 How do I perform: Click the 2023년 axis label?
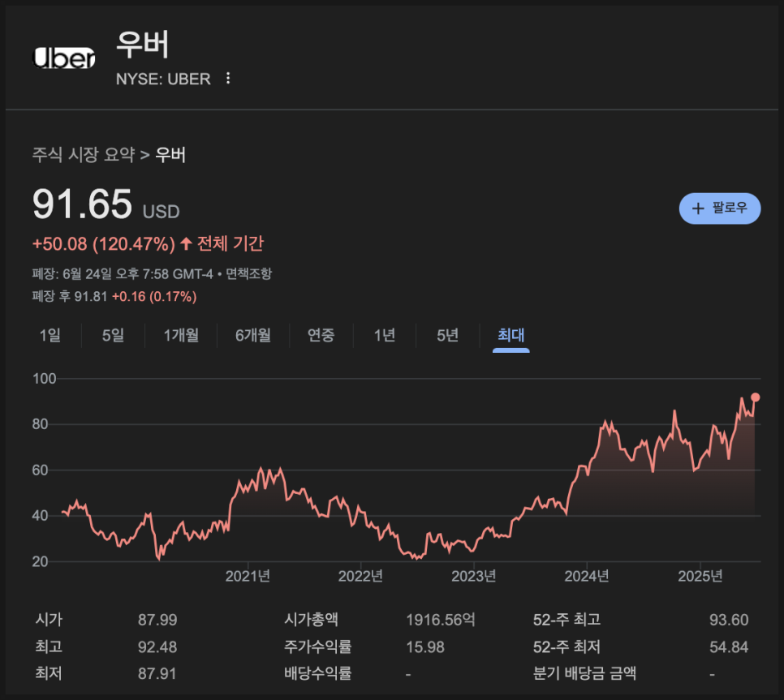(x=473, y=577)
